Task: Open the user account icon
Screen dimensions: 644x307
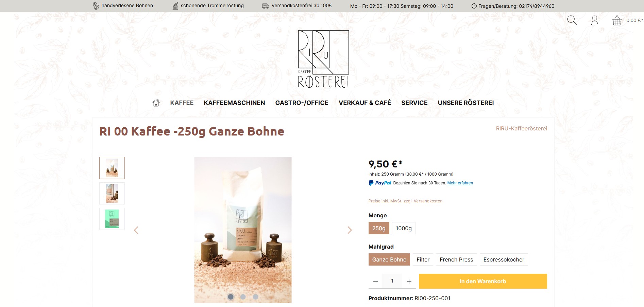Action: 594,20
